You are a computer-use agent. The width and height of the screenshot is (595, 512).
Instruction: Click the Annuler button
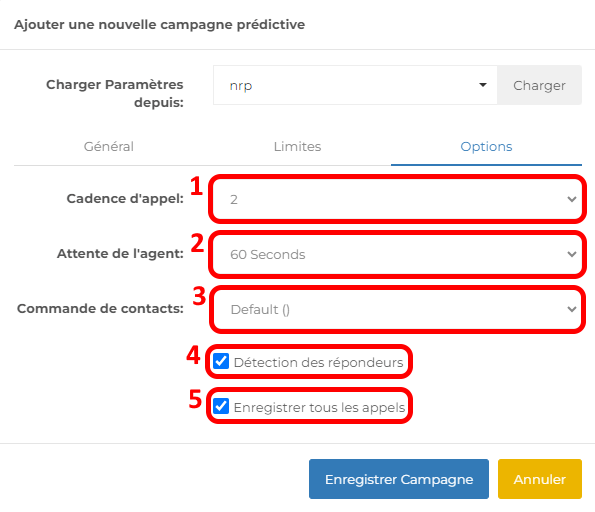540,479
